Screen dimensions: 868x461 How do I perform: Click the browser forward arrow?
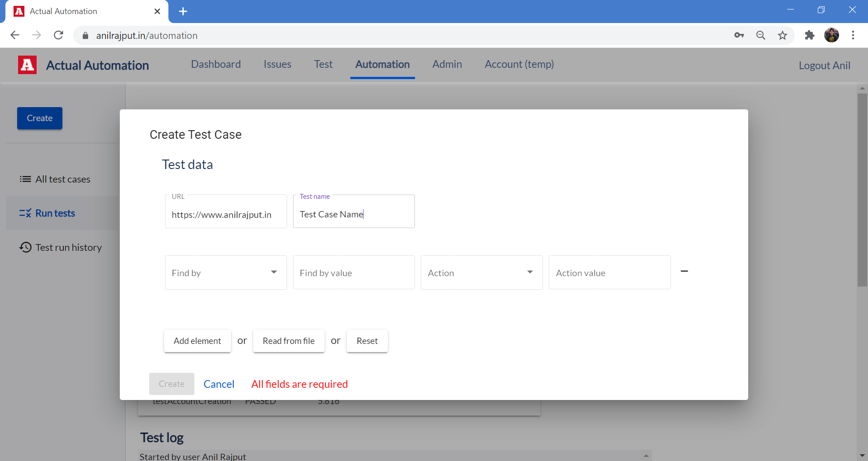coord(37,35)
